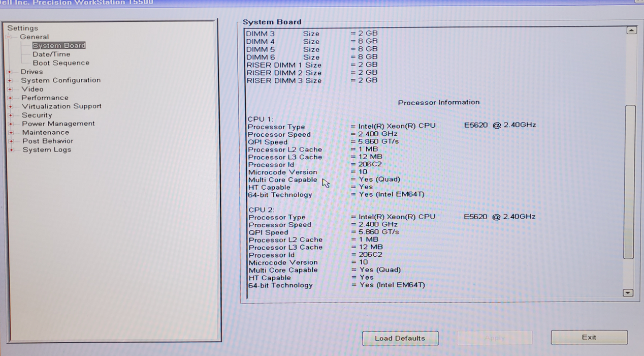Viewport: 644px width, 356px height.
Task: Select the Virtualization Support label
Action: [62, 106]
